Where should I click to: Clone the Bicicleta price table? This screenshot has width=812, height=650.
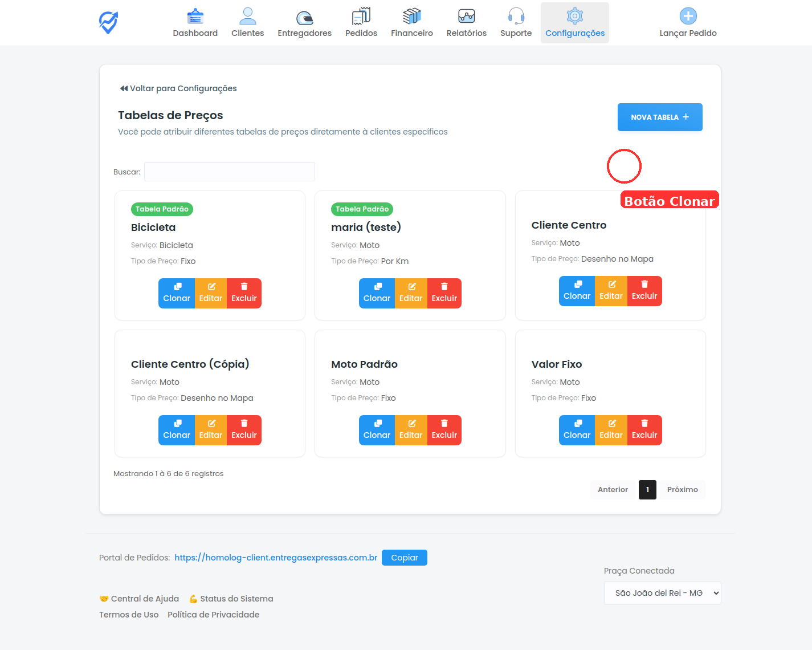click(177, 293)
